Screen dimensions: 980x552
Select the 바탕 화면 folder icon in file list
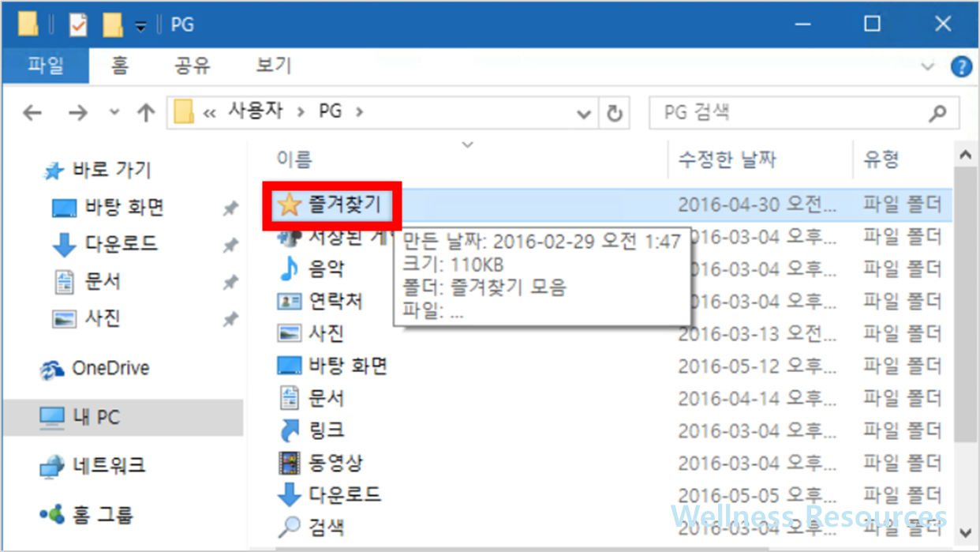click(290, 366)
